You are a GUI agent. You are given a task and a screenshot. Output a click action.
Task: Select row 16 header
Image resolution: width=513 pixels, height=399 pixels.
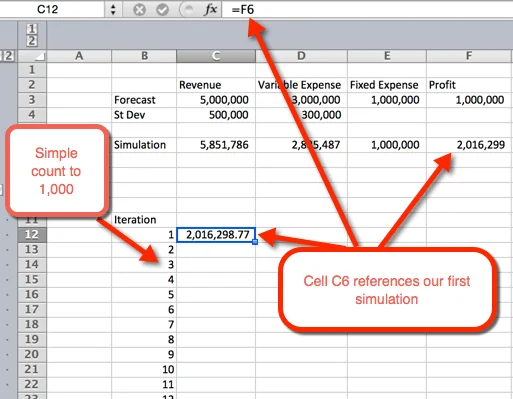(x=32, y=295)
